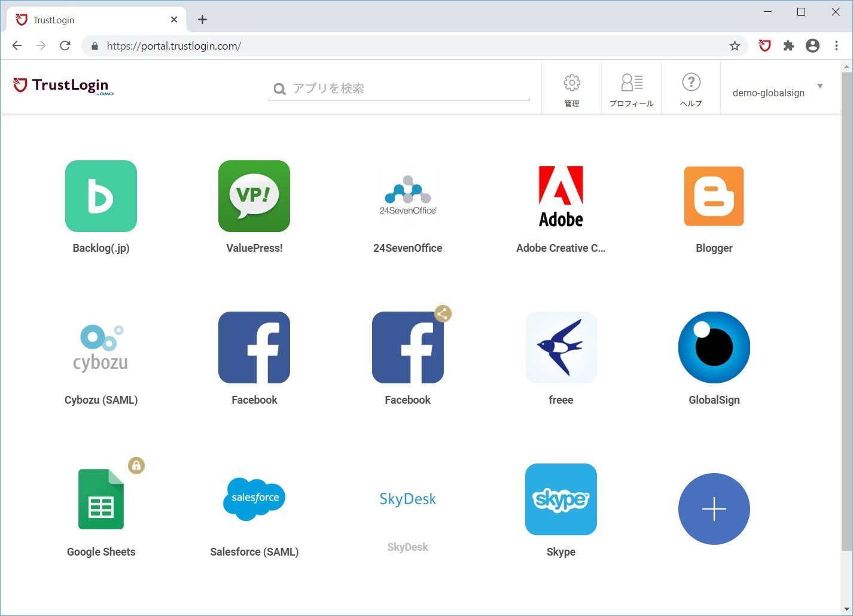View site info via padlock icon
This screenshot has width=853, height=616.
click(x=95, y=46)
